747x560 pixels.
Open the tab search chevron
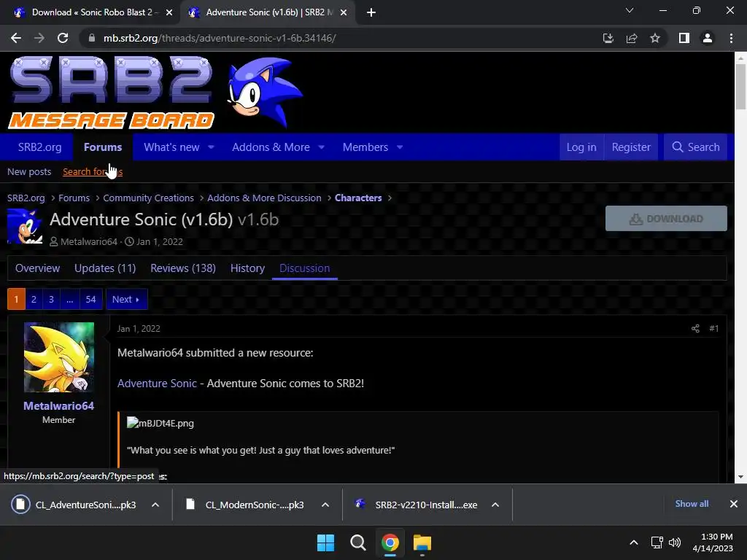pos(630,10)
